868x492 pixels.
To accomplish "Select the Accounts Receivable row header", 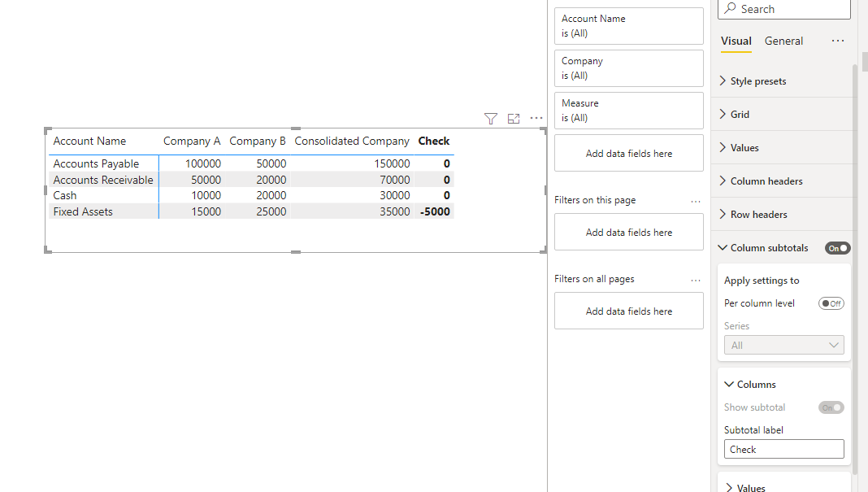I will pos(103,180).
